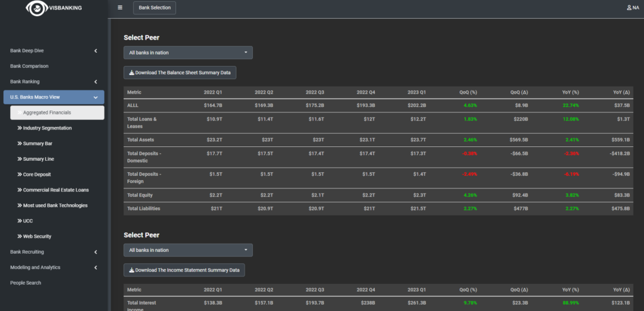Click double-chevron icon beside Summary Bar
Viewport: 644px width, 311px height.
(19, 144)
